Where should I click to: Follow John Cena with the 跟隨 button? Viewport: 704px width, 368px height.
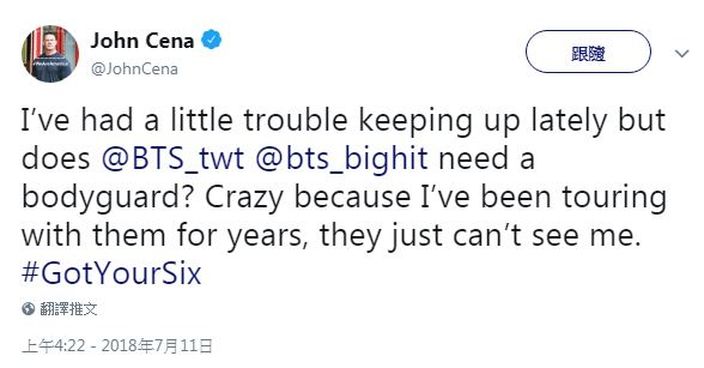click(x=588, y=52)
